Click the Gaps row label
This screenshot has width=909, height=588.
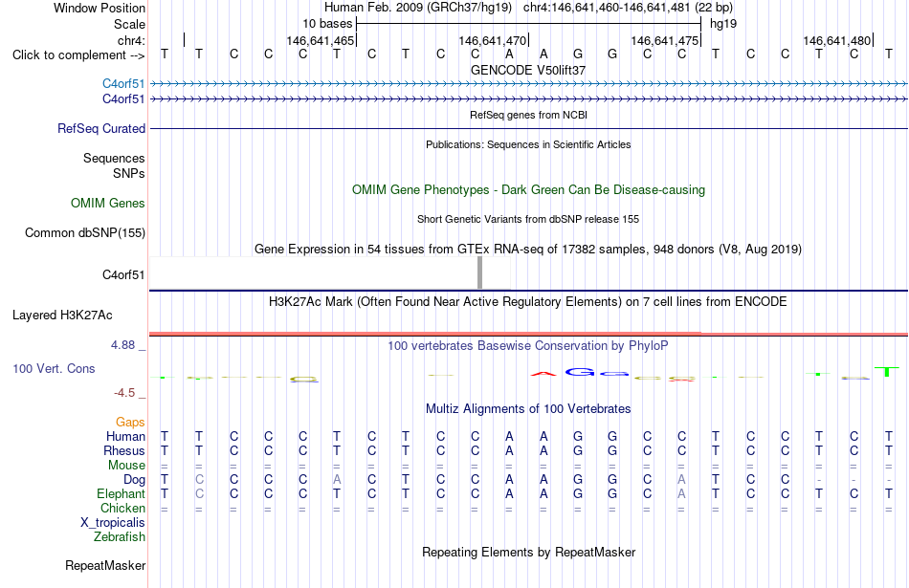[130, 423]
